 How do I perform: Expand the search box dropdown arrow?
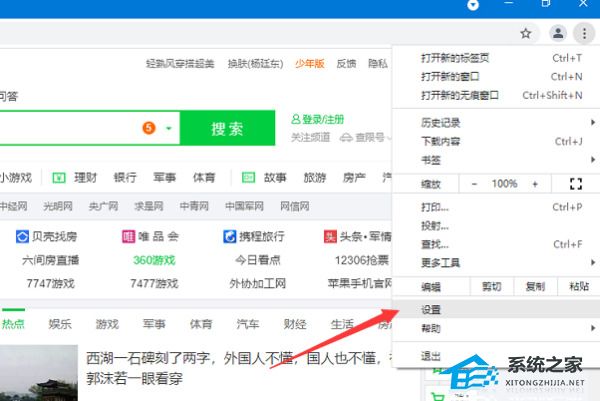tap(168, 128)
